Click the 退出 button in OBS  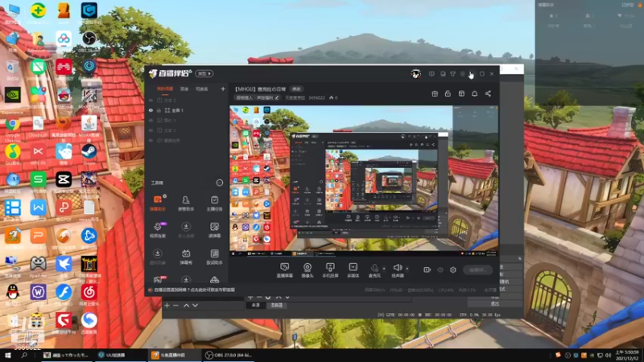[x=495, y=304]
